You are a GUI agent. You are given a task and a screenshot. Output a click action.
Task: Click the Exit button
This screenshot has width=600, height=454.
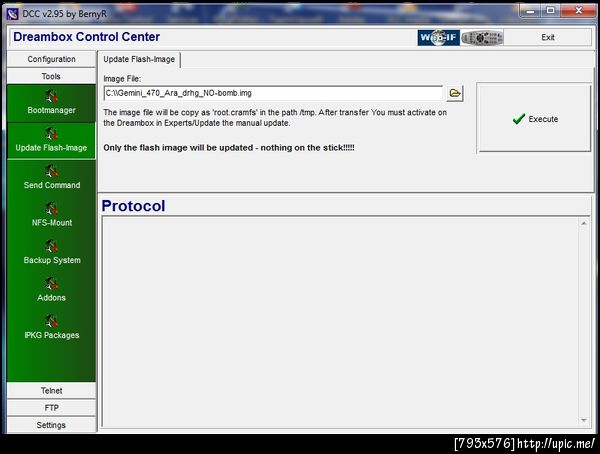coord(548,38)
